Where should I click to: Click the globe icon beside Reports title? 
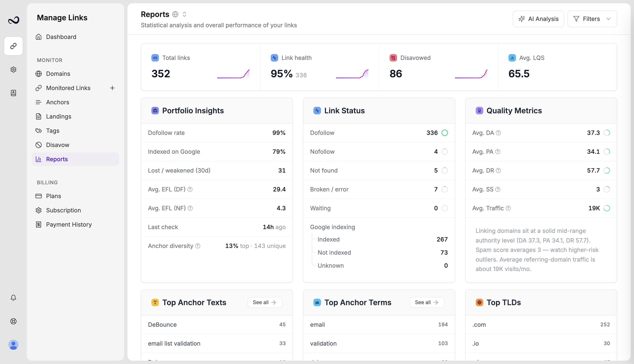[175, 14]
